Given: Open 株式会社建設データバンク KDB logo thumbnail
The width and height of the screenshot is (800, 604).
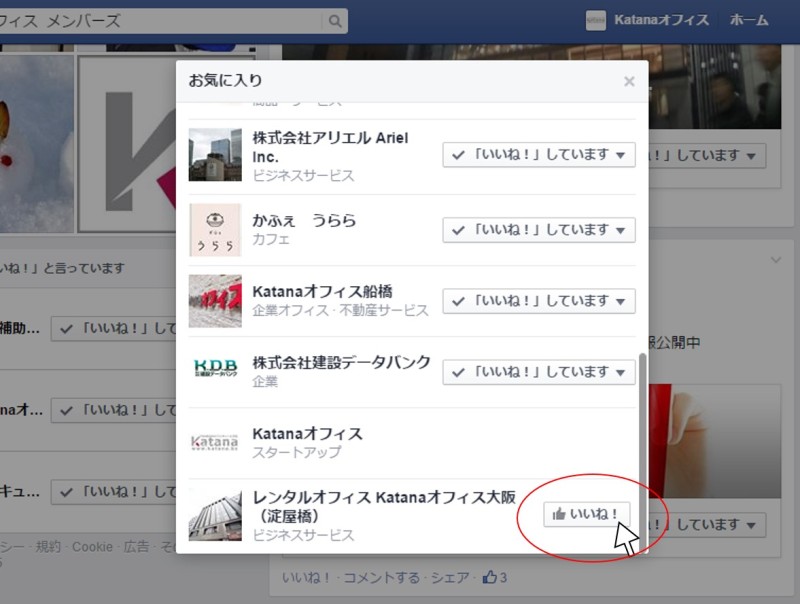Looking at the screenshot, I should click(x=215, y=367).
